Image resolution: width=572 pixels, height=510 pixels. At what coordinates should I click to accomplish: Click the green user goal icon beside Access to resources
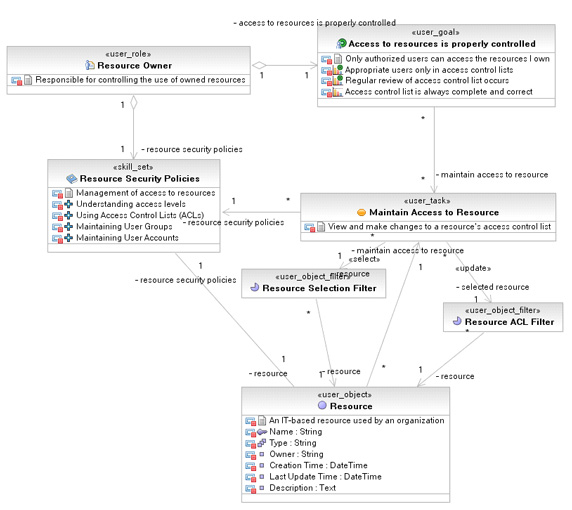pyautogui.click(x=341, y=43)
